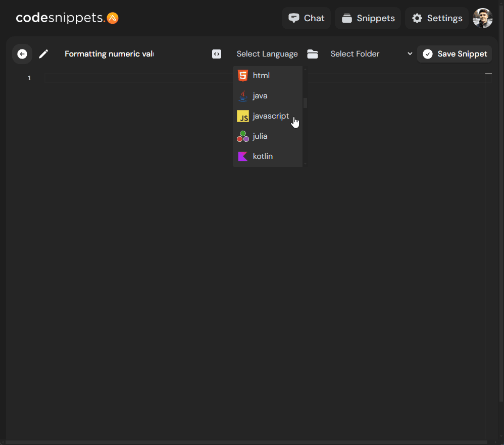Click the snippet title input field

click(109, 54)
